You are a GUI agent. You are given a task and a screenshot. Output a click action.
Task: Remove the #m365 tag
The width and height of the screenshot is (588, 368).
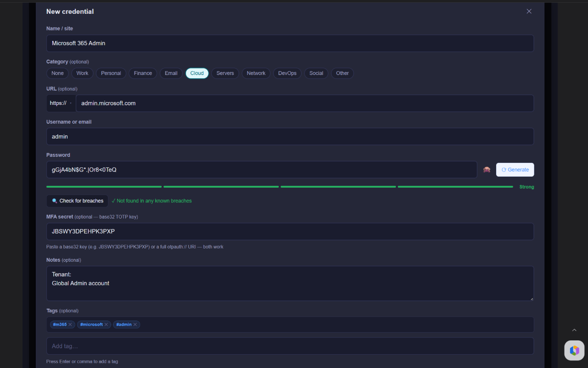[x=70, y=325]
